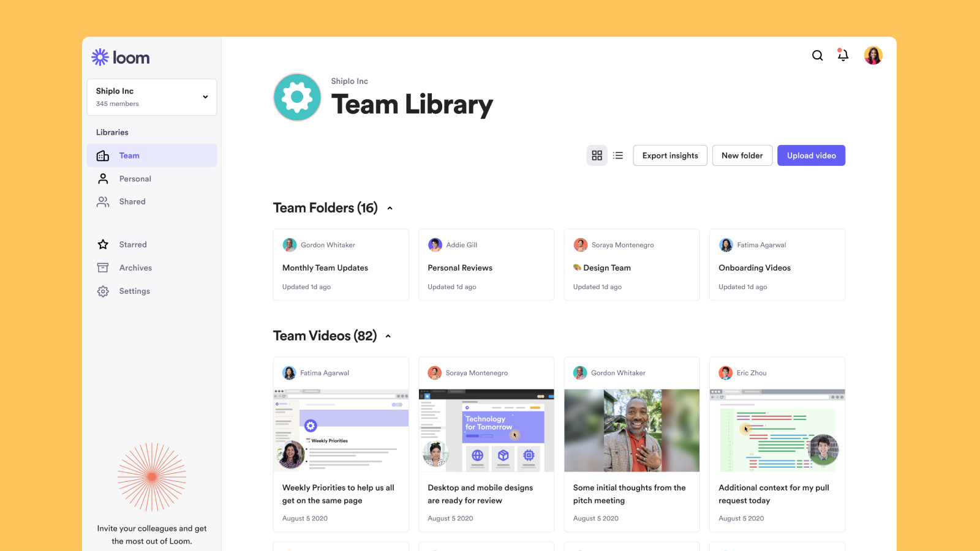Click Gordon Whitaker's avatar on Monthly Team Updates
This screenshot has height=551, width=980.
pyautogui.click(x=290, y=245)
